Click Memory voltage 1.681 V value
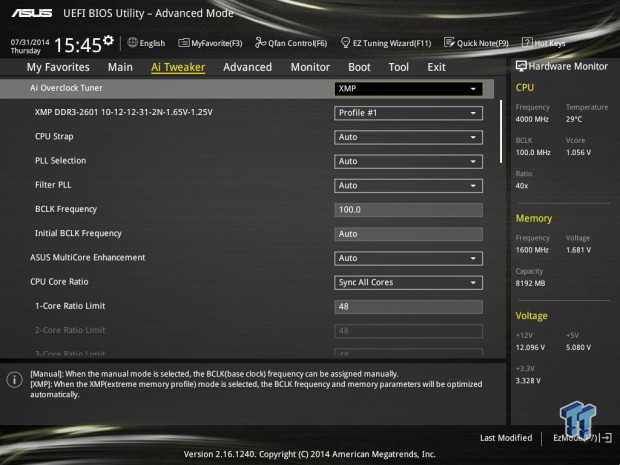 click(x=578, y=250)
